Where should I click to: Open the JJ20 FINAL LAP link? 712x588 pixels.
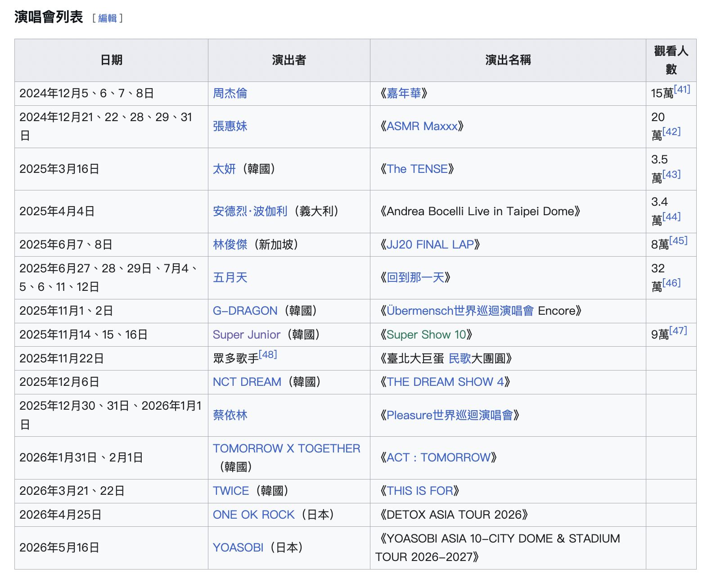point(430,244)
